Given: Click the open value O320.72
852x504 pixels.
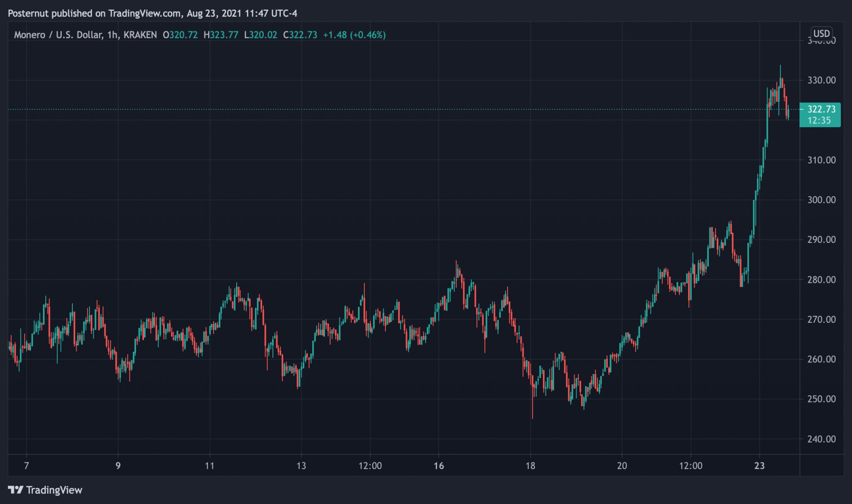Looking at the screenshot, I should click(180, 35).
